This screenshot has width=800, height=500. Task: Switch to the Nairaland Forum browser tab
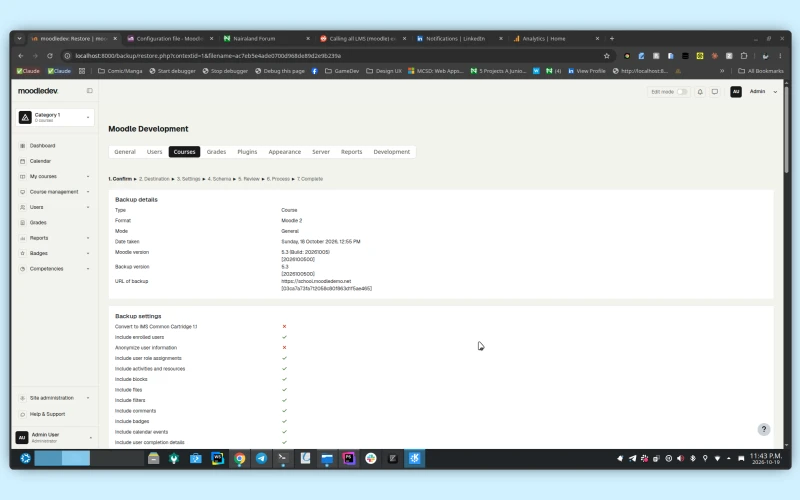point(266,38)
